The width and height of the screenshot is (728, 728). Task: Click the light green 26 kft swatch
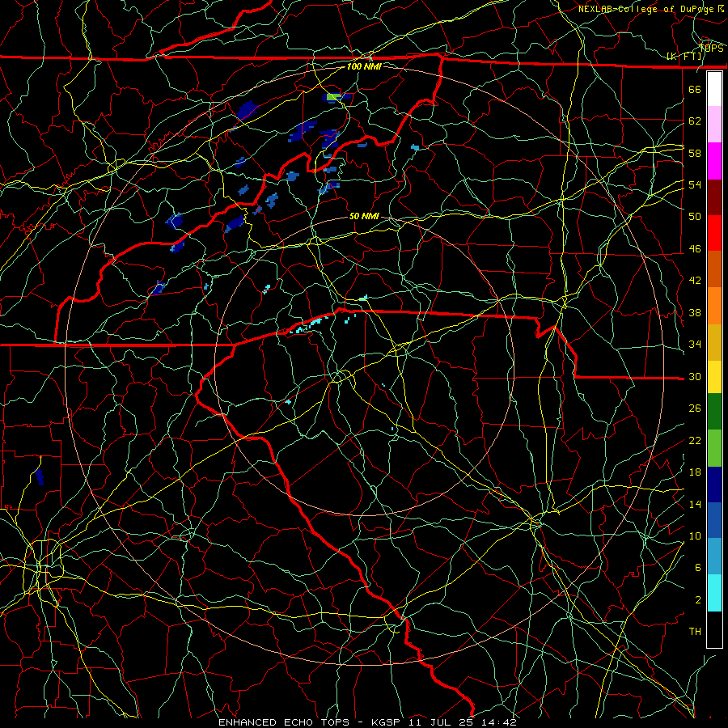714,448
